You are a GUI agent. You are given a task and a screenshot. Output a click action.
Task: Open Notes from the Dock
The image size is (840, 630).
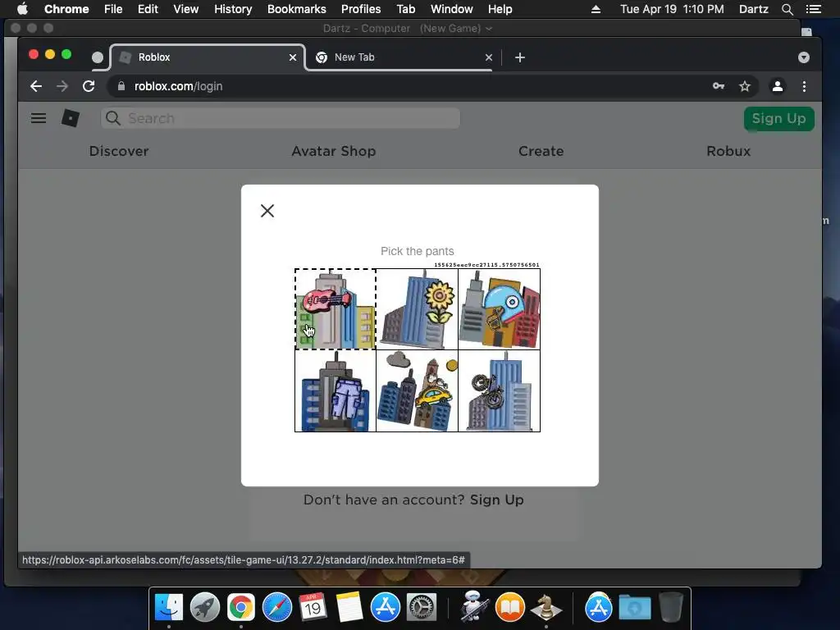tap(349, 608)
